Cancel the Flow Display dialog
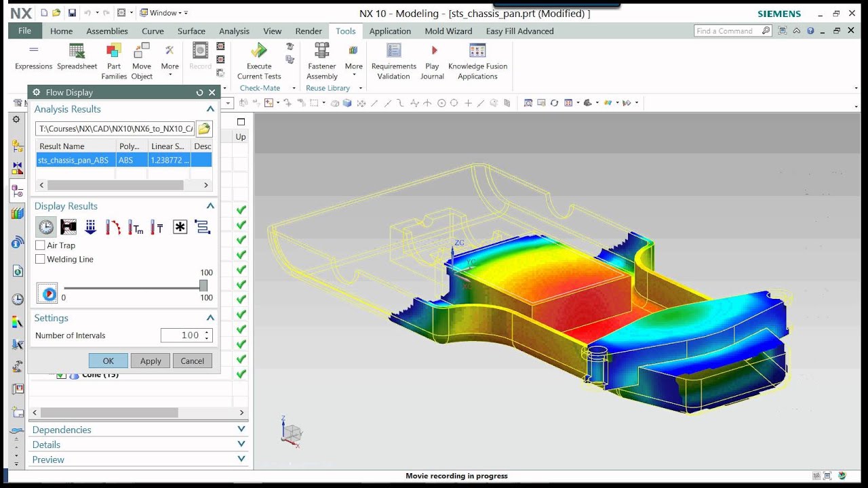868x488 pixels. pos(193,361)
